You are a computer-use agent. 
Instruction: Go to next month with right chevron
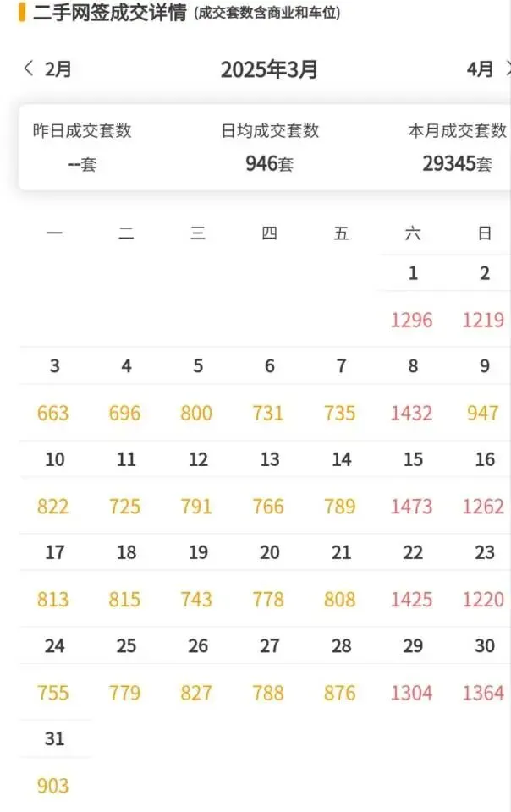(508, 69)
